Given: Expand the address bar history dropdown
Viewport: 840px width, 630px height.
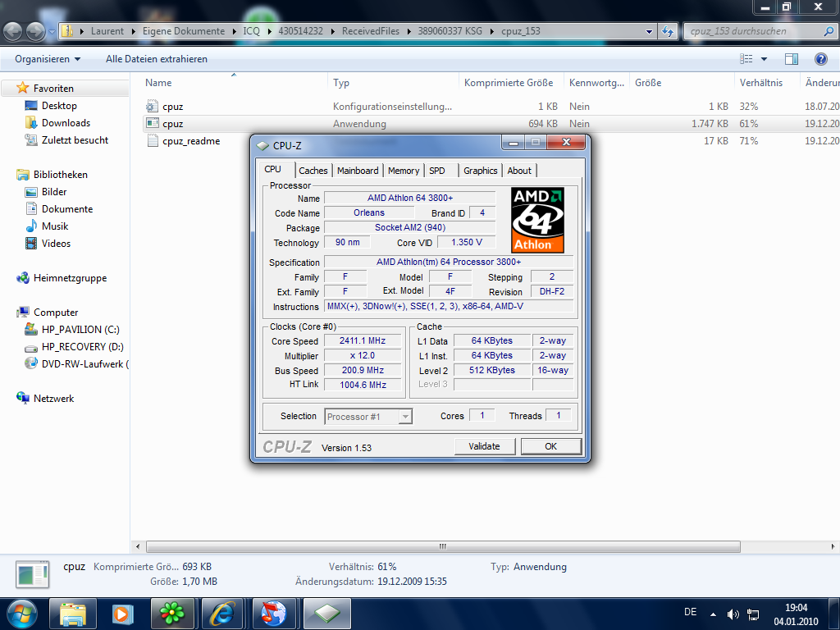Looking at the screenshot, I should pos(650,32).
